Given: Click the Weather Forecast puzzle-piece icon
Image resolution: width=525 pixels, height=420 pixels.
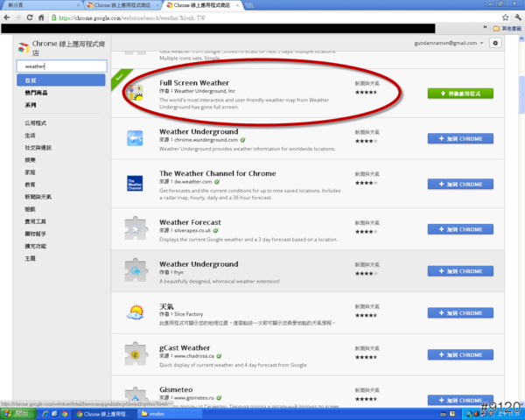Looking at the screenshot, I should [x=136, y=228].
